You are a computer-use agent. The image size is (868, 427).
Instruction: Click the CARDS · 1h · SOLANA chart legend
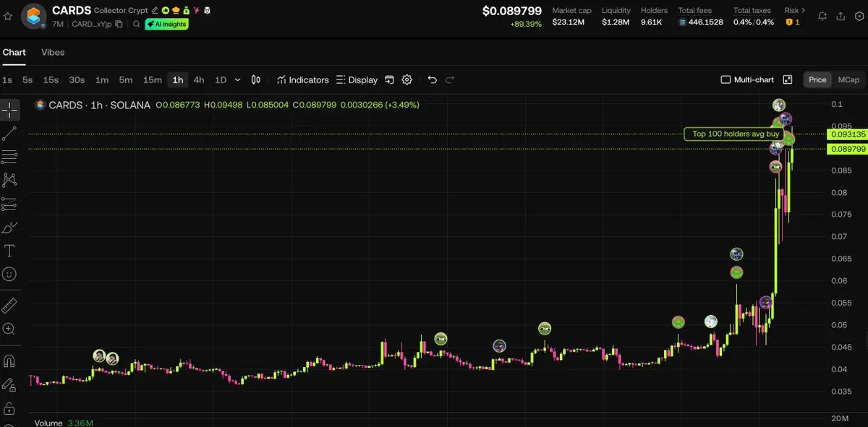[99, 105]
